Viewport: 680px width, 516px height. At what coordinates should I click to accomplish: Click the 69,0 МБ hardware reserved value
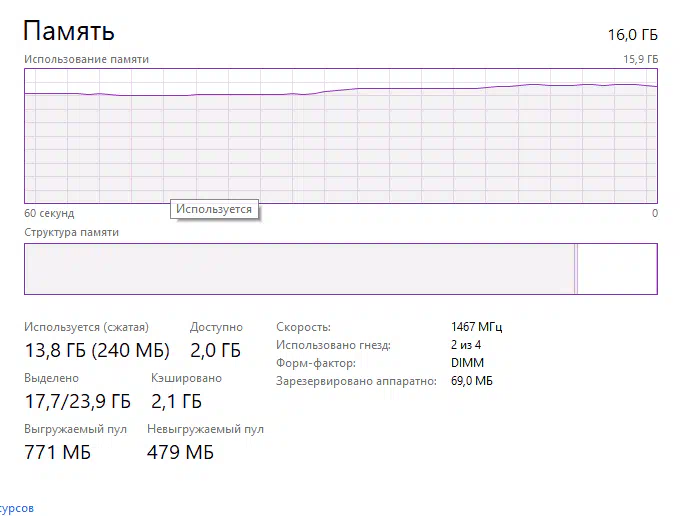coord(472,381)
